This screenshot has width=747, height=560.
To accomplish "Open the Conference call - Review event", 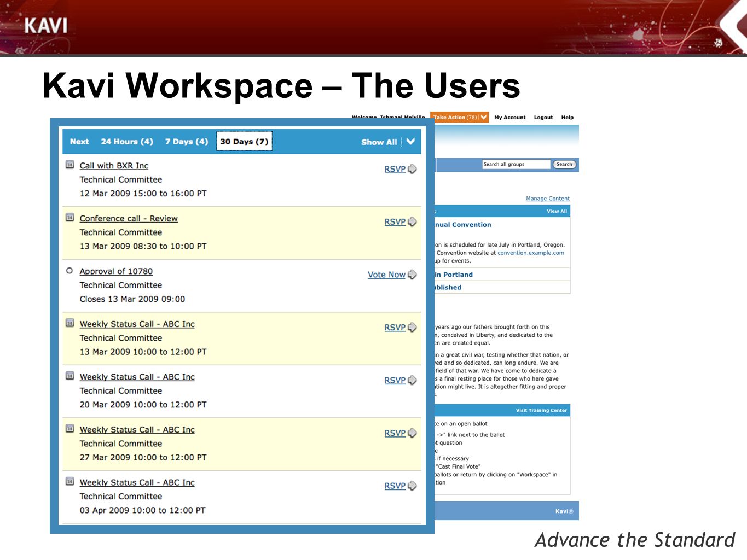I will 129,219.
